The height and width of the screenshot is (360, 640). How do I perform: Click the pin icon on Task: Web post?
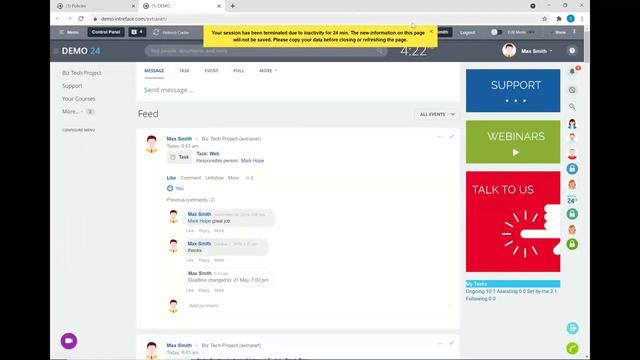click(x=451, y=137)
